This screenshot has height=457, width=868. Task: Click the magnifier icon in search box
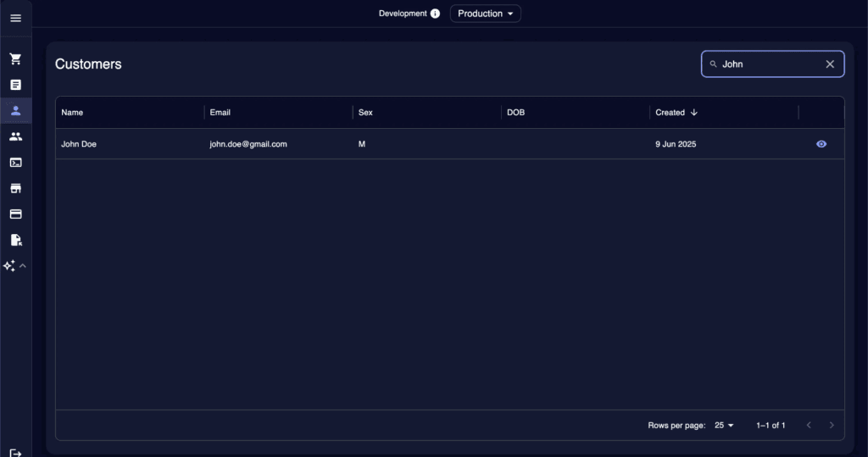point(713,64)
